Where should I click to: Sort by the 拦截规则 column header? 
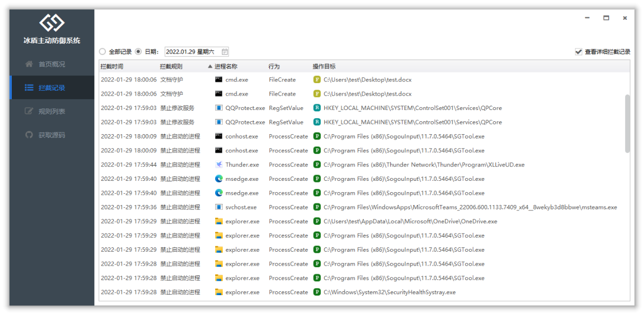point(171,67)
